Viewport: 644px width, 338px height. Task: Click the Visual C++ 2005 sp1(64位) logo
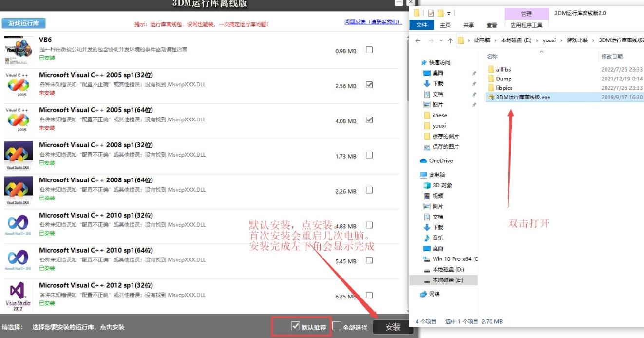(19, 121)
